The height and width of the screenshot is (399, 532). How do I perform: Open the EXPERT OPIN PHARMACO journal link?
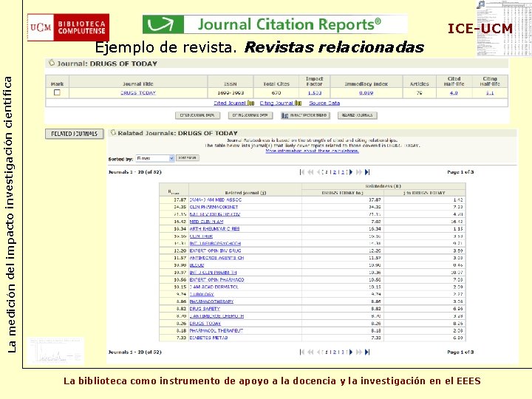pyautogui.click(x=216, y=280)
